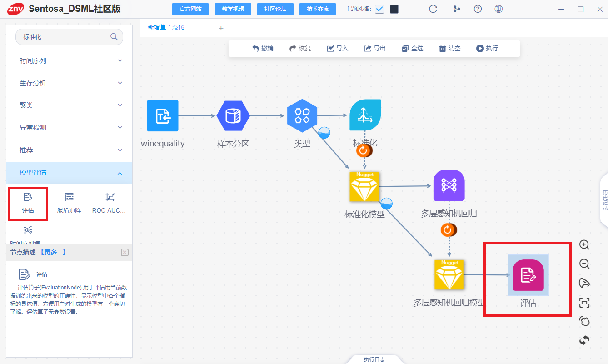
Task: Click the 多层感知机回归模型 Nugget node
Action: [449, 274]
